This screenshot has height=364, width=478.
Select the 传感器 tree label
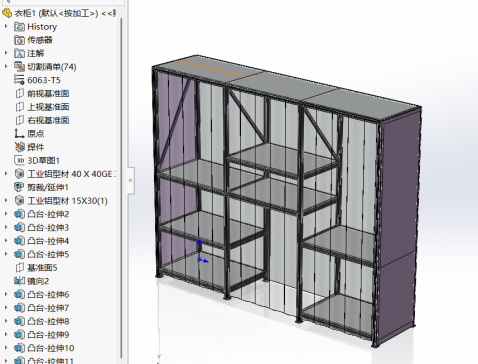point(40,40)
